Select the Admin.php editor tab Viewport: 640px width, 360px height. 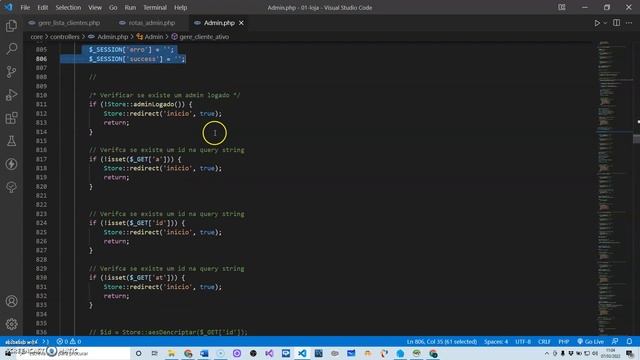(219, 23)
